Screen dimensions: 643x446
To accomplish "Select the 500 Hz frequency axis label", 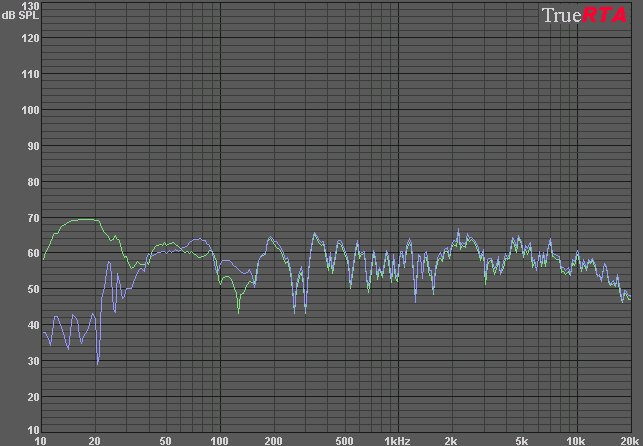I will 344,440.
